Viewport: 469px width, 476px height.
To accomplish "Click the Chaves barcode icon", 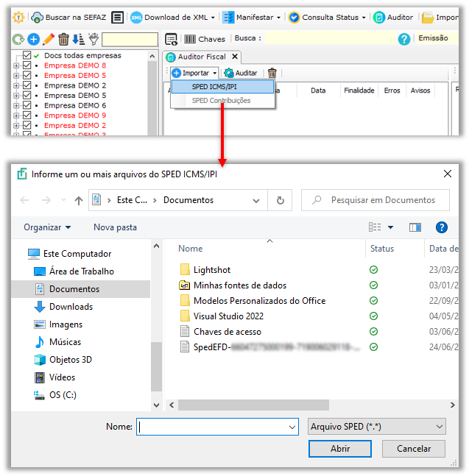I will click(x=190, y=39).
